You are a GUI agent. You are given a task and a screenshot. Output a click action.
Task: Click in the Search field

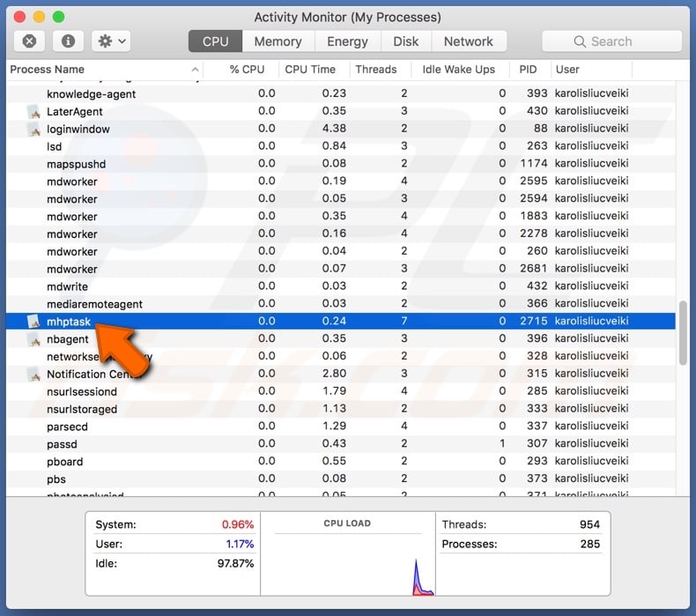click(611, 41)
